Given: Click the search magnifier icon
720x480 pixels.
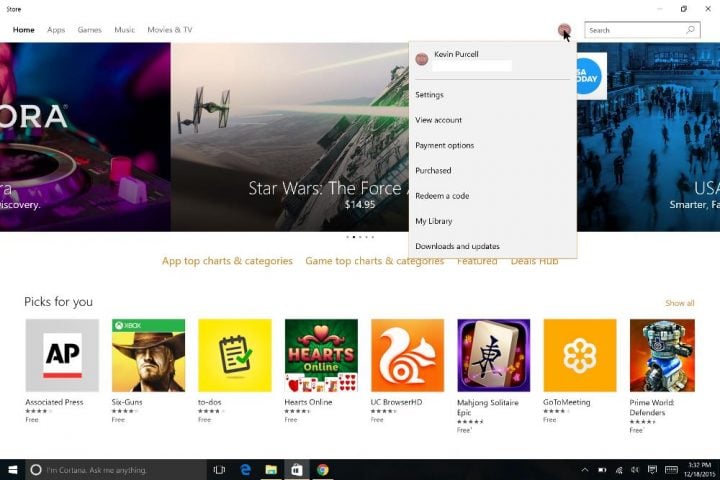Looking at the screenshot, I should coord(690,30).
